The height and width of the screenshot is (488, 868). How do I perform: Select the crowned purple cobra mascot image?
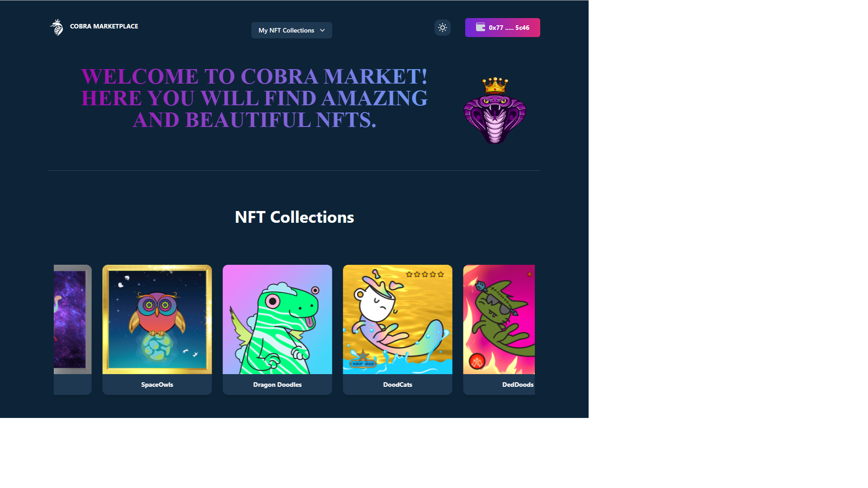(495, 111)
